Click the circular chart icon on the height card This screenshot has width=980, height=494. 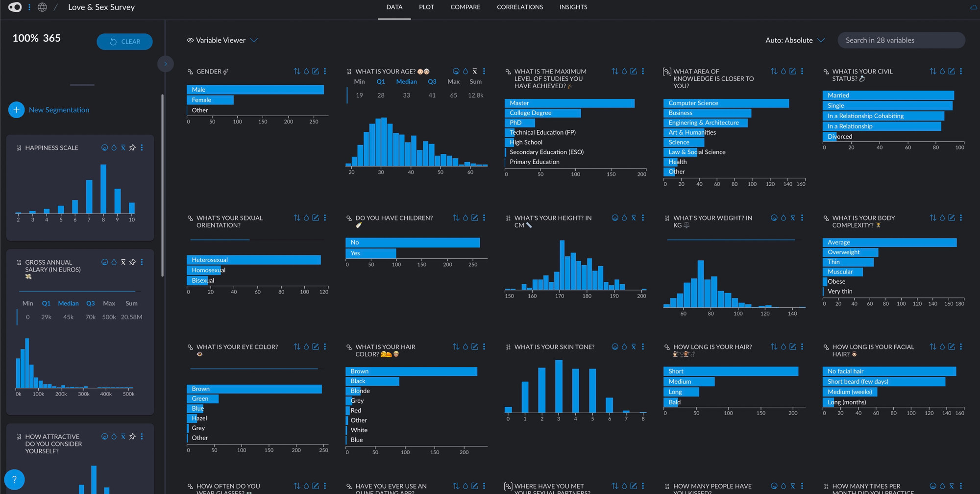(615, 218)
